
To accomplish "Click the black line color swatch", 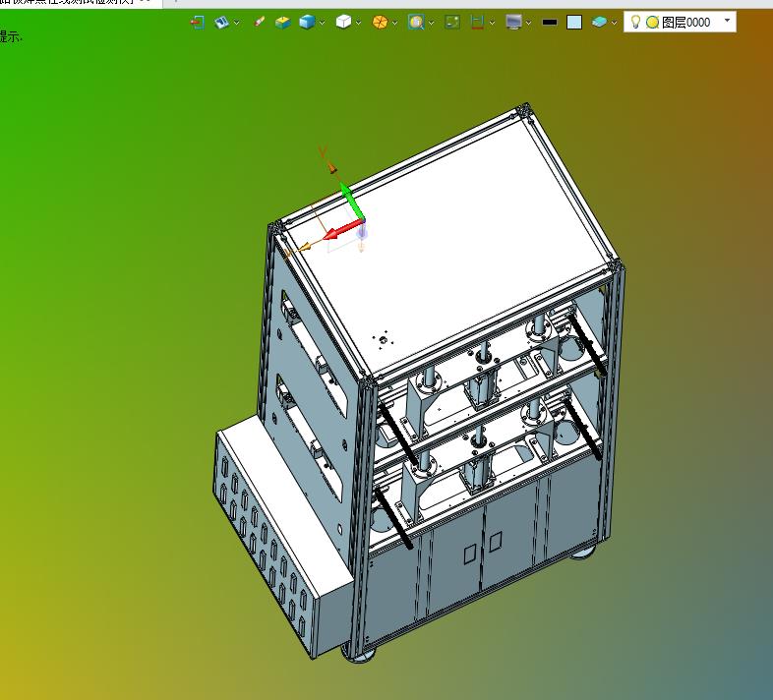I will (550, 23).
